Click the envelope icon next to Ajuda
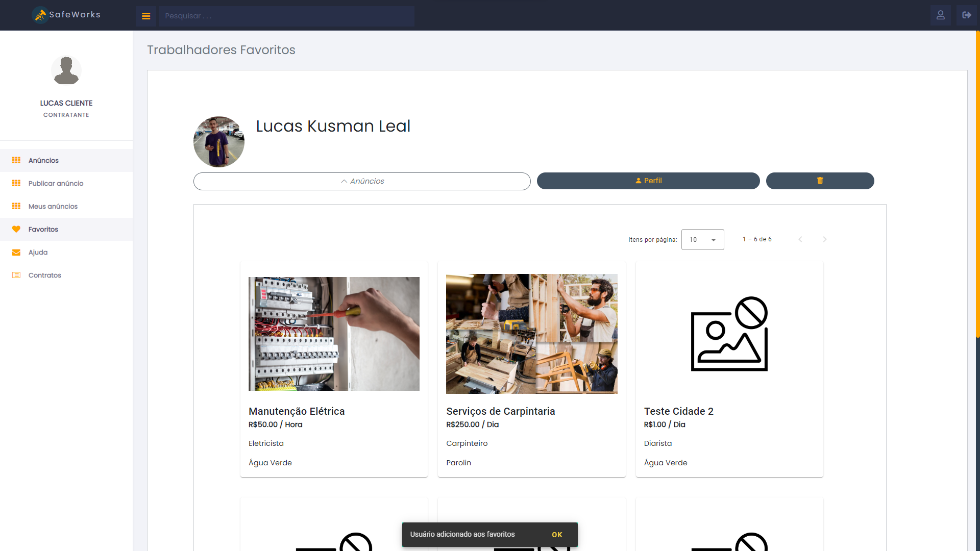Viewport: 980px width, 551px height. (16, 252)
